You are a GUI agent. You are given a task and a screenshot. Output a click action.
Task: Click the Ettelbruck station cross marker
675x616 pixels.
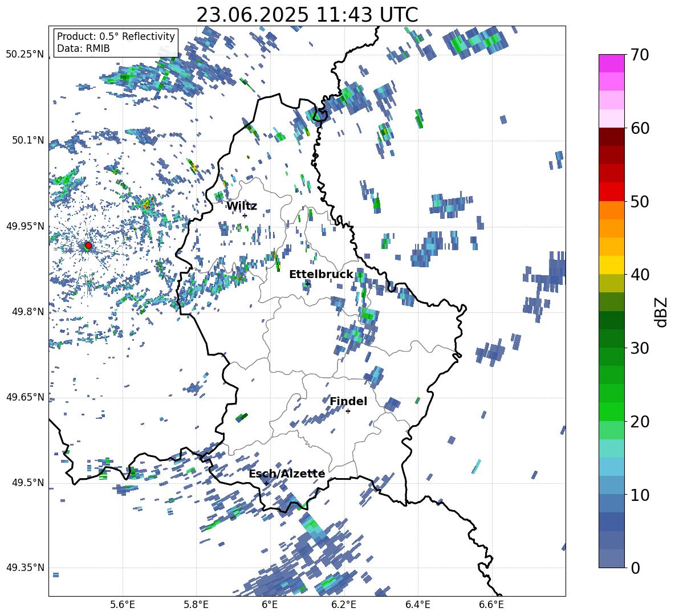coord(307,284)
